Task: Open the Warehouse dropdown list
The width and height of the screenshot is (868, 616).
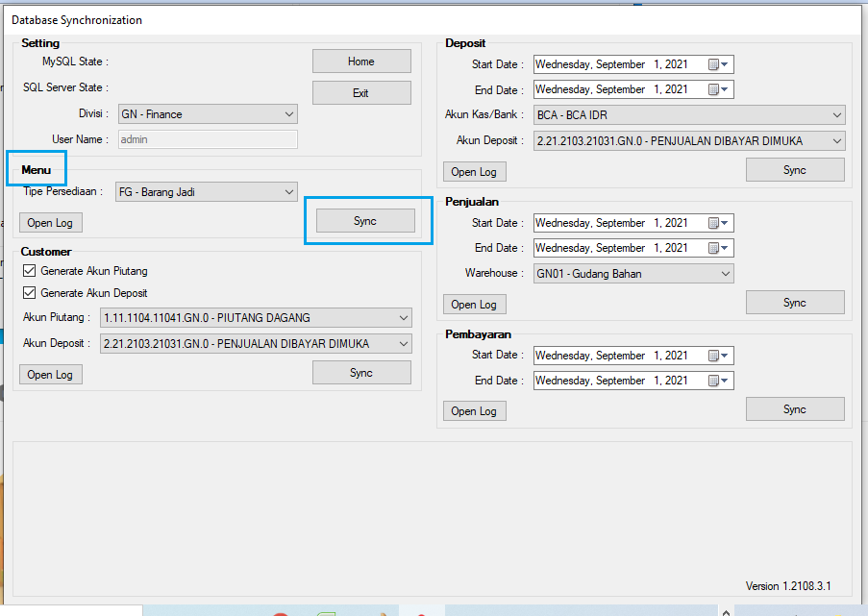Action: 725,274
